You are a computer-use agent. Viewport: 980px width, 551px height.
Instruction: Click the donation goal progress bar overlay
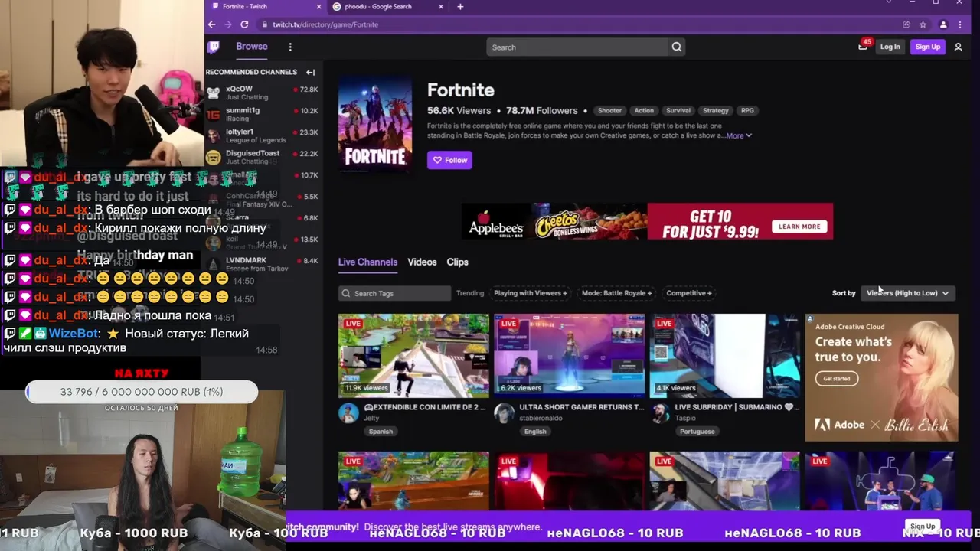pyautogui.click(x=142, y=392)
